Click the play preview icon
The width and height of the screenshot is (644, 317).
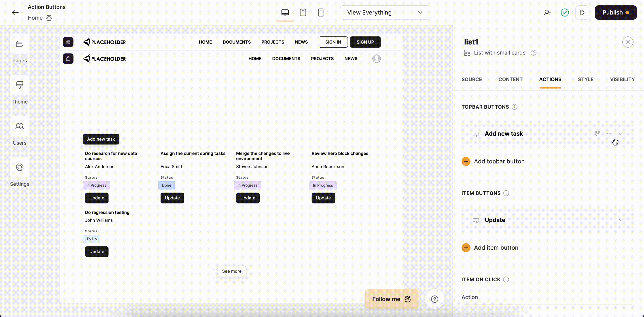pos(583,12)
